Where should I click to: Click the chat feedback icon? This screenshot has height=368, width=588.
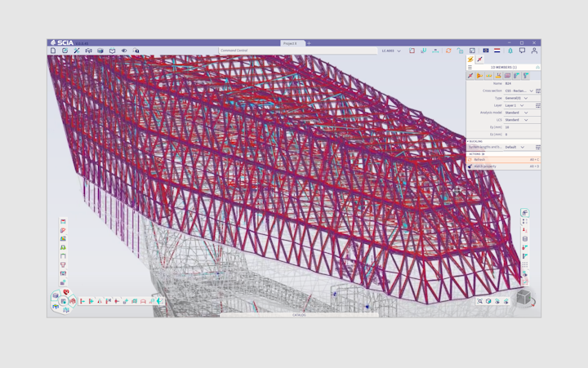point(522,51)
